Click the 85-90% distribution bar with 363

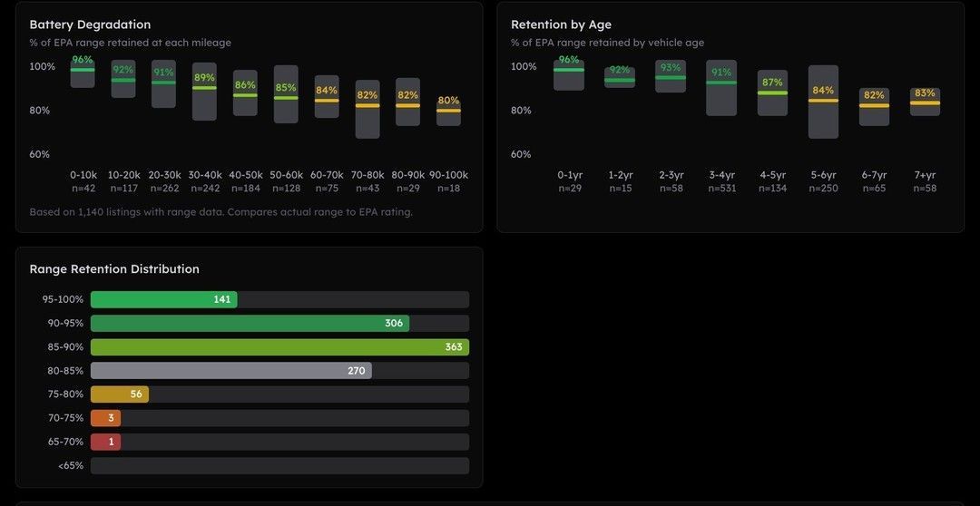pos(279,346)
